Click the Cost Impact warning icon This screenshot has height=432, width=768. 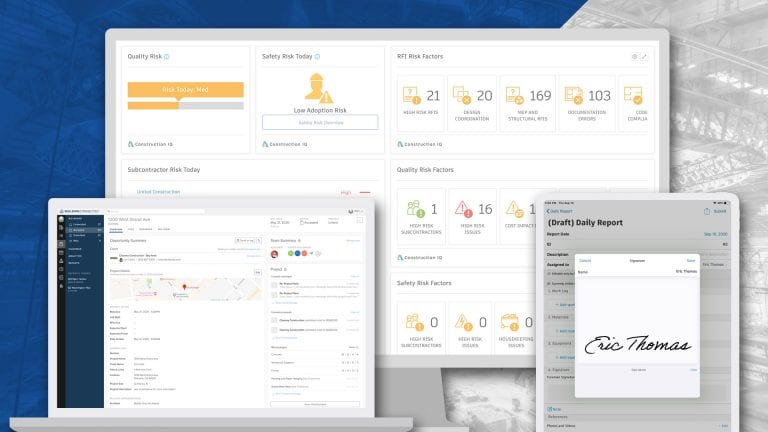514,209
